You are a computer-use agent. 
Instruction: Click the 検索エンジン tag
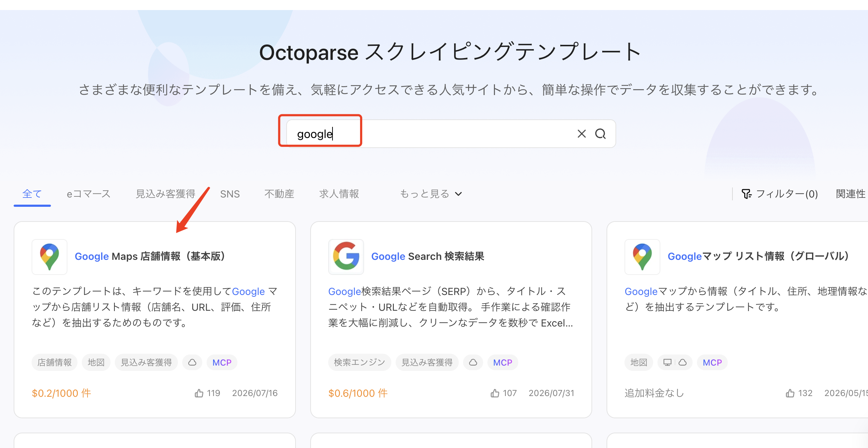(x=359, y=362)
